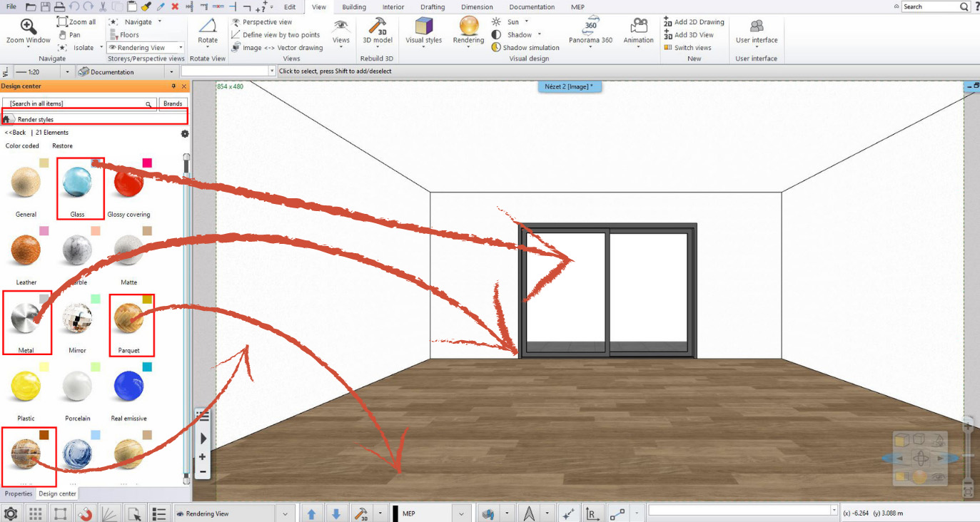Image resolution: width=980 pixels, height=522 pixels.
Task: Click the magnet snap icon in status bar
Action: coord(86,513)
